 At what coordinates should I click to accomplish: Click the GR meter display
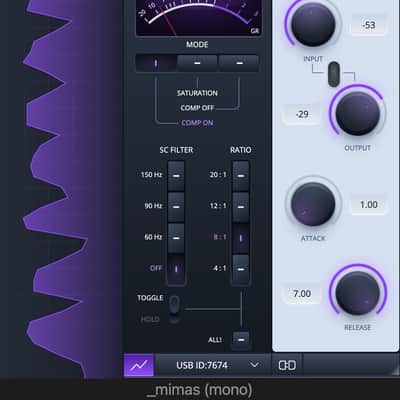pyautogui.click(x=199, y=17)
